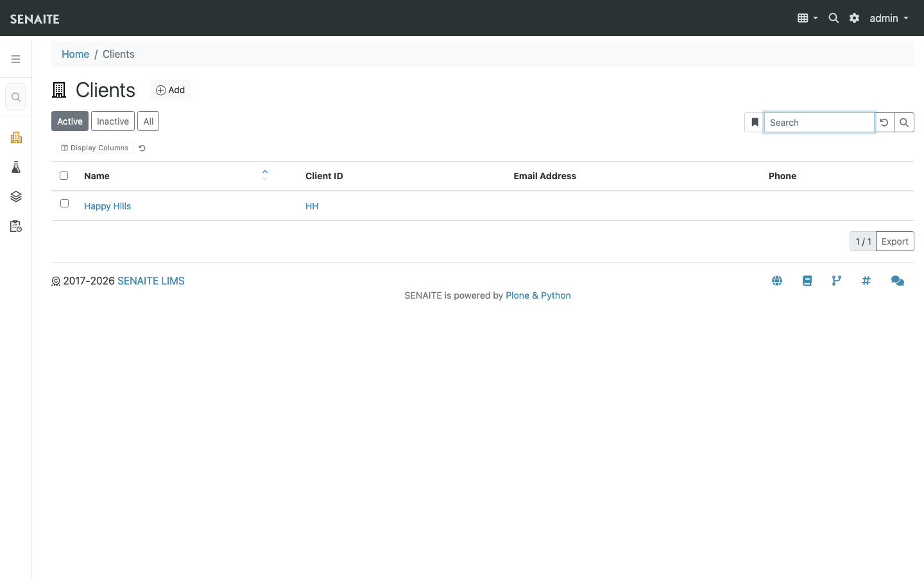Open the globe website icon in footer
Viewport: 924px width, 578px height.
click(x=777, y=281)
